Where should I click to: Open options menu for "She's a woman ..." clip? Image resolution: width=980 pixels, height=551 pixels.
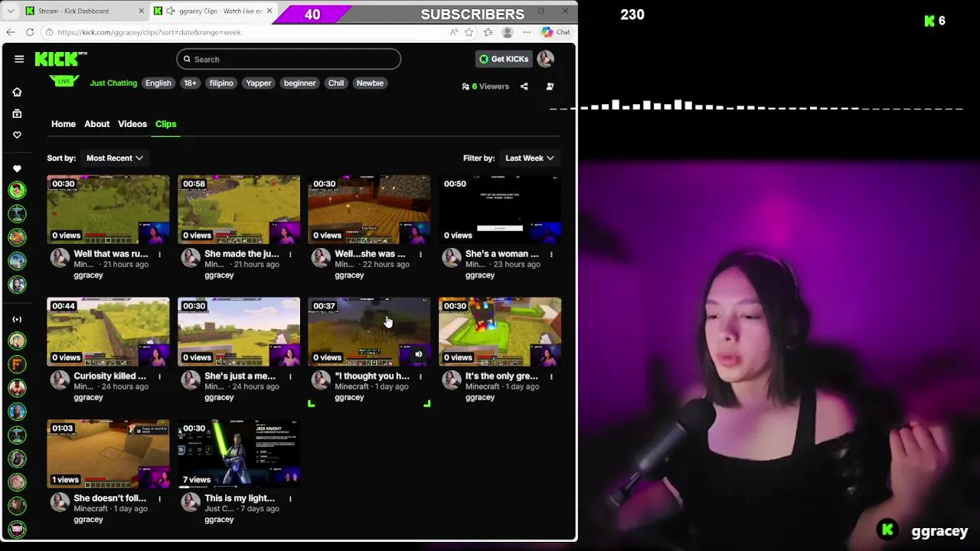pos(551,254)
